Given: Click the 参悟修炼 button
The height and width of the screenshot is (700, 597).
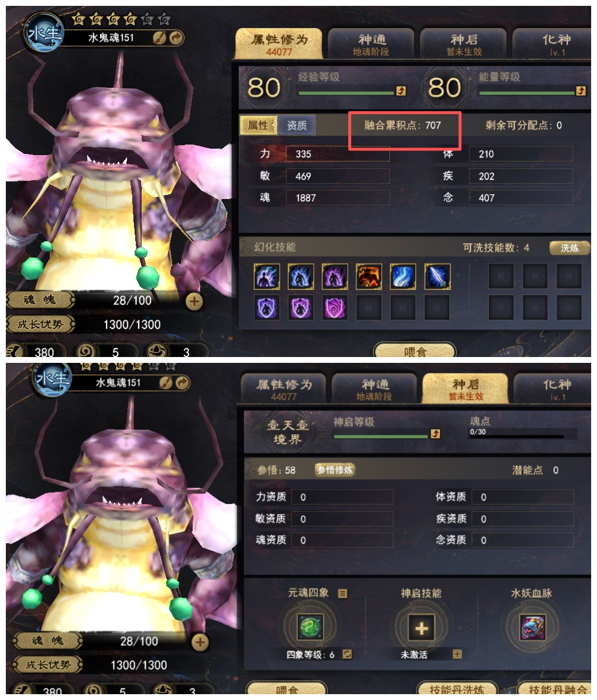Looking at the screenshot, I should [335, 469].
